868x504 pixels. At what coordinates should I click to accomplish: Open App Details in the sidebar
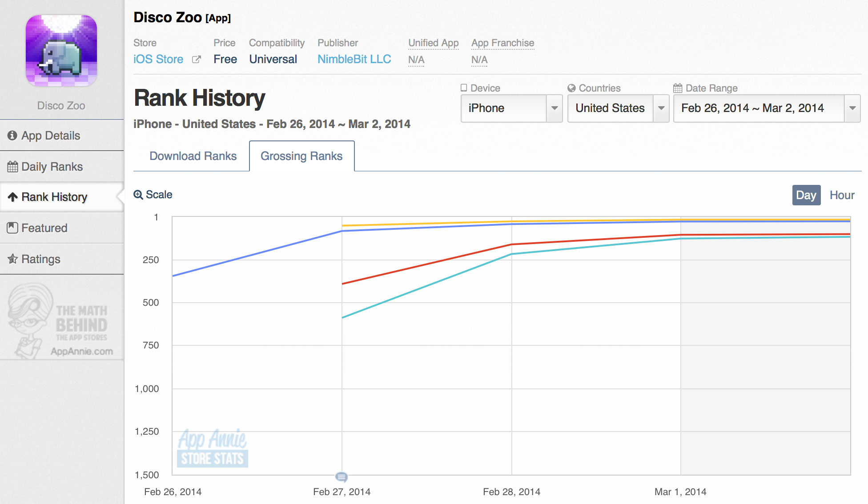click(62, 136)
